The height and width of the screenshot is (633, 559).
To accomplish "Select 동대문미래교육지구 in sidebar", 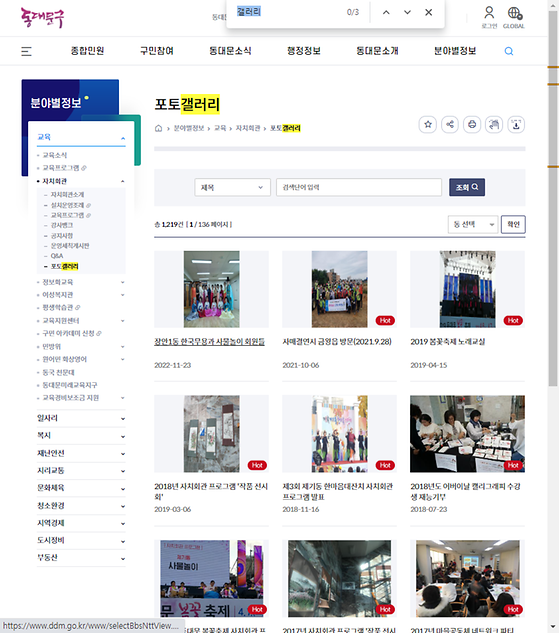I will pos(70,385).
